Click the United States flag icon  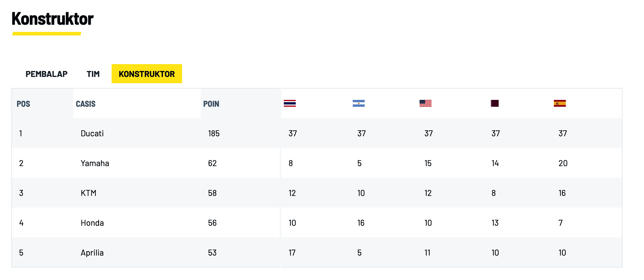(x=425, y=103)
